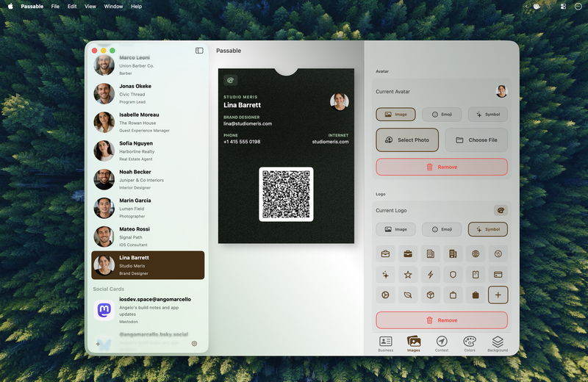Image resolution: width=588 pixels, height=382 pixels.
Task: Select the filled shopping bag symbol
Action: pyautogui.click(x=475, y=295)
